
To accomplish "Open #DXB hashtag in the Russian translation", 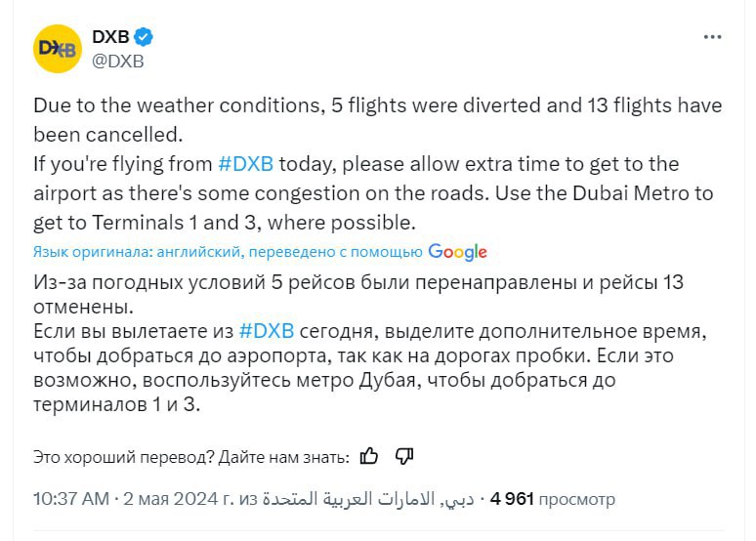I will click(267, 329).
